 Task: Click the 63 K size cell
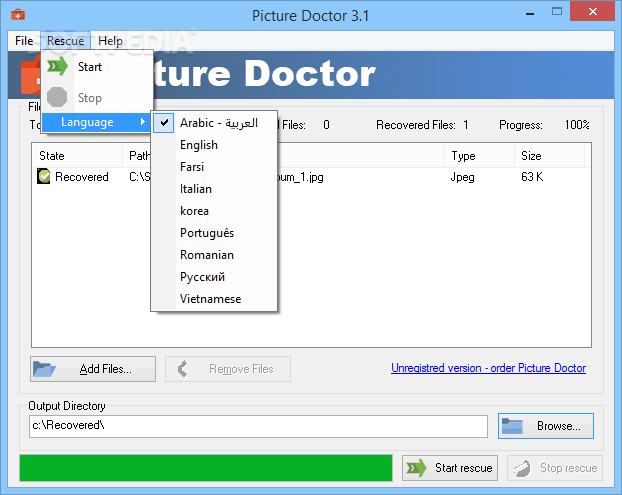pyautogui.click(x=532, y=177)
